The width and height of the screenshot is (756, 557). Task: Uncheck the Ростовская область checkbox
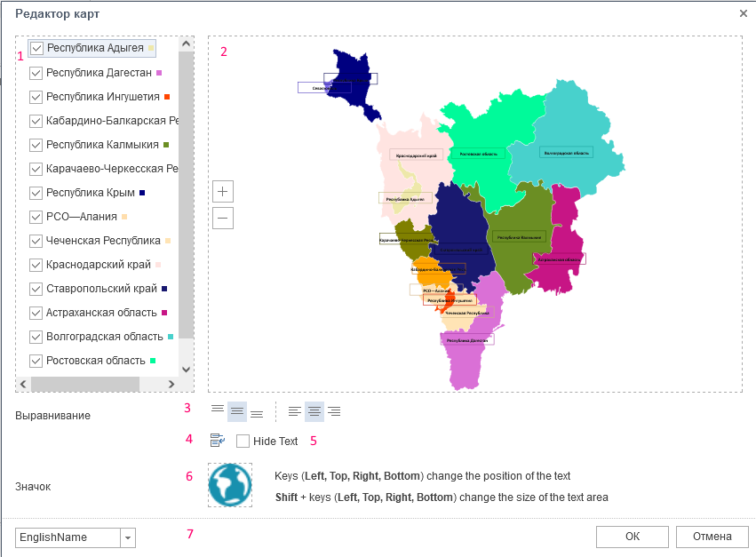click(36, 361)
